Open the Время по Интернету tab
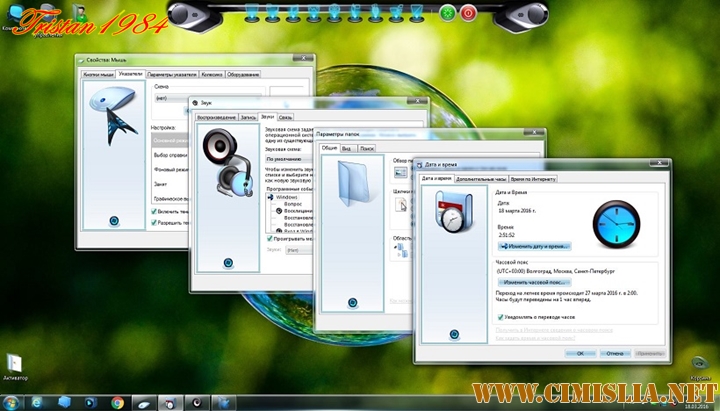The height and width of the screenshot is (411, 720). (x=533, y=178)
